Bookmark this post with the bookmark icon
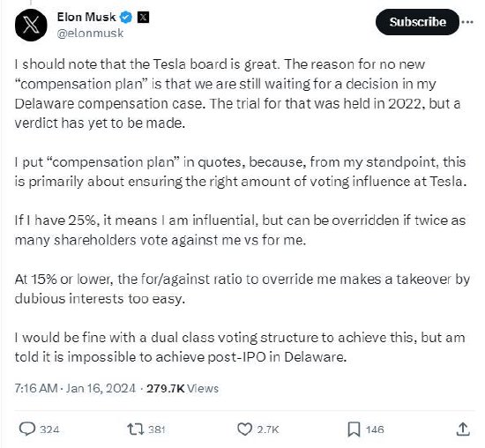The height and width of the screenshot is (448, 485). pos(354,429)
